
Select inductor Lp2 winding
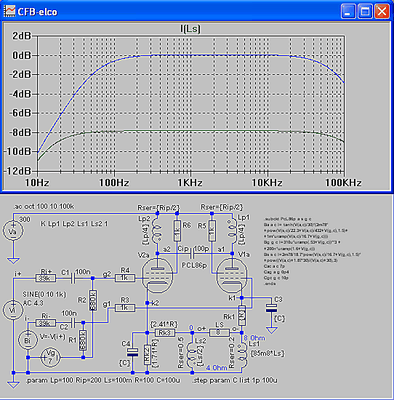click(x=157, y=231)
